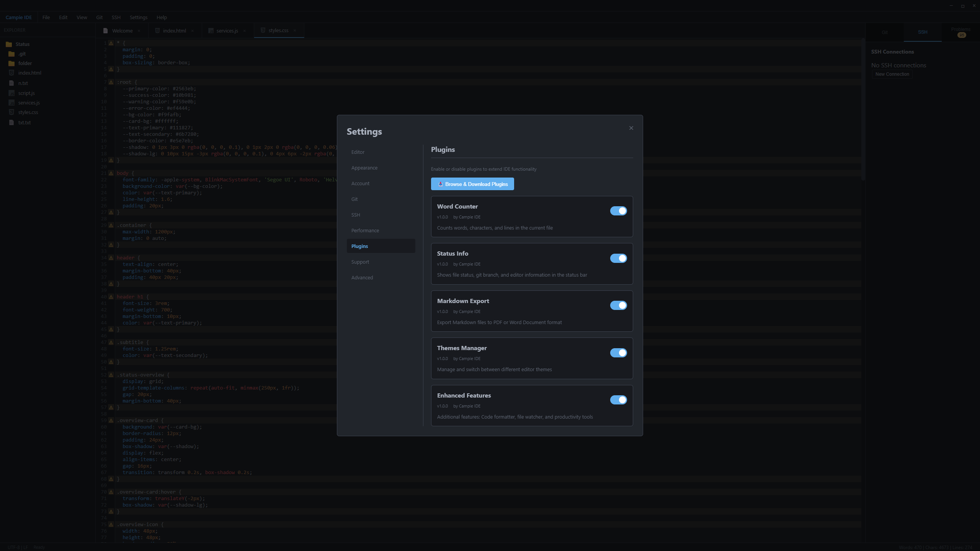The height and width of the screenshot is (551, 980).
Task: Click the txt.txt file icon in explorer
Action: coord(11,122)
